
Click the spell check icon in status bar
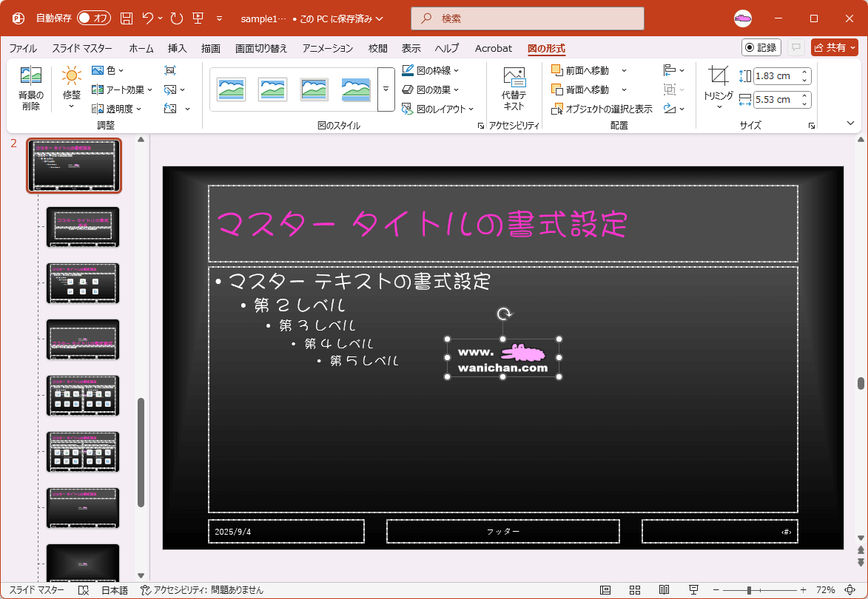click(x=84, y=590)
